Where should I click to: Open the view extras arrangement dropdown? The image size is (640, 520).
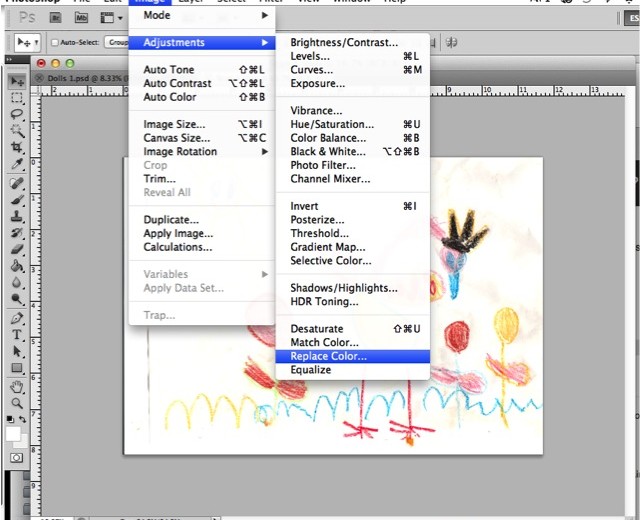pyautogui.click(x=111, y=18)
